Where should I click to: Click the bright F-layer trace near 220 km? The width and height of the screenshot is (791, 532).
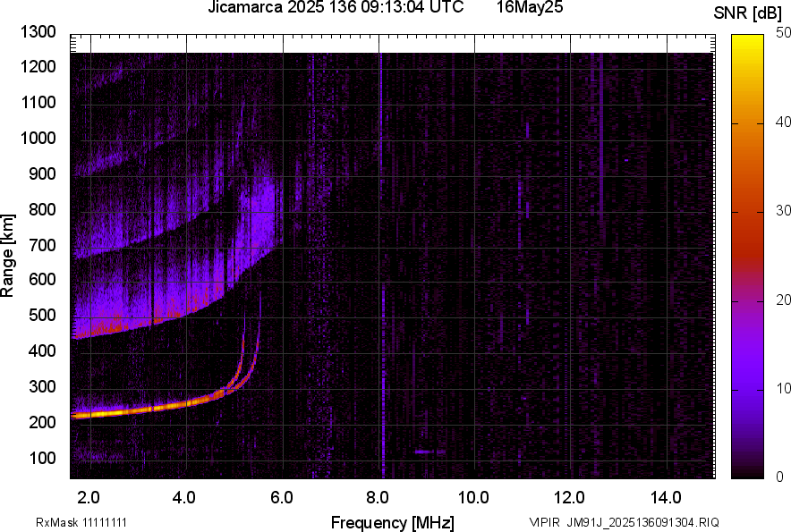(134, 411)
